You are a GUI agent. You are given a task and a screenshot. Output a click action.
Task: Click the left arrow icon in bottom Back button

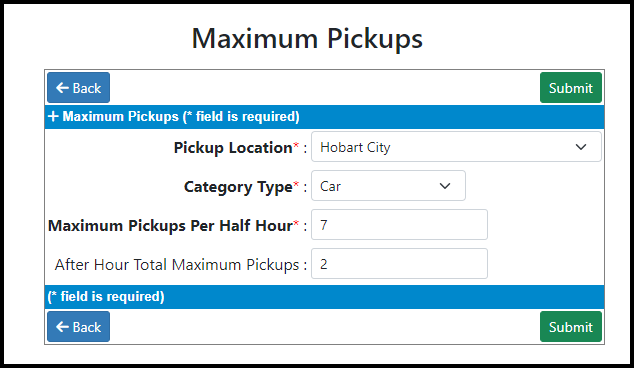pos(62,327)
